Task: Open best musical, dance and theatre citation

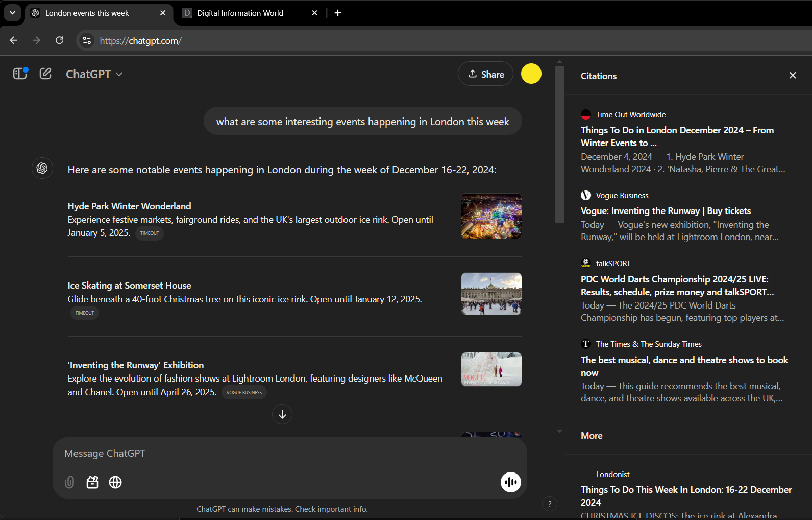Action: (684, 366)
